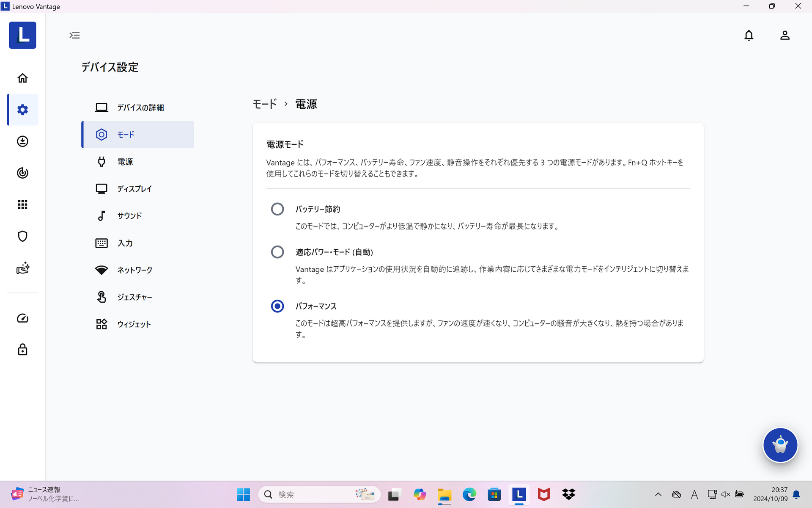Image resolution: width=812 pixels, height=508 pixels.
Task: Select 入力 menu item
Action: 137,243
